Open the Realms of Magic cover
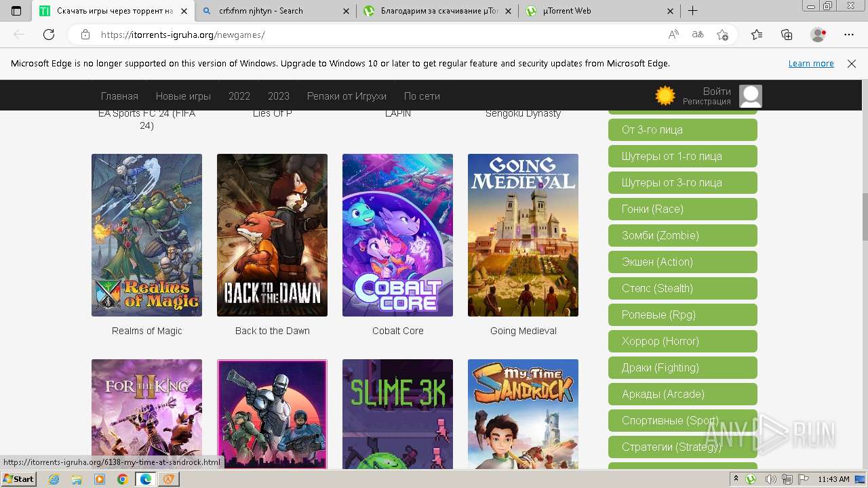Screen dimensions: 868x488 point(146,235)
